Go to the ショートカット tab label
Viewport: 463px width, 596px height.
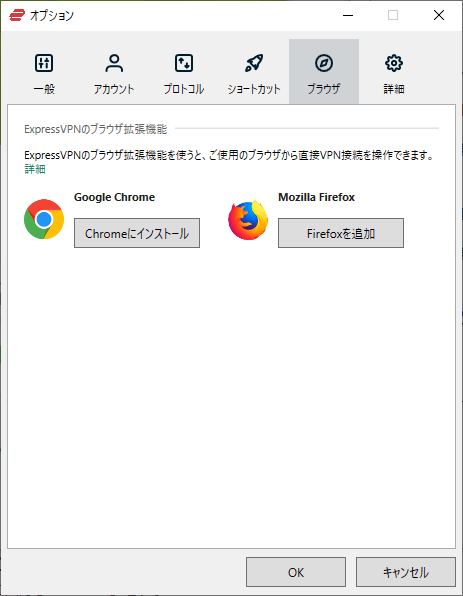[254, 89]
